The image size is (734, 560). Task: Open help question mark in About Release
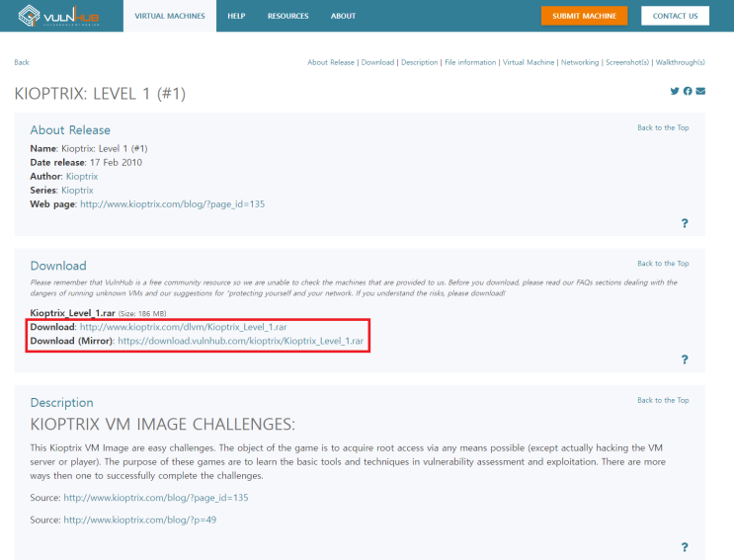pos(685,223)
